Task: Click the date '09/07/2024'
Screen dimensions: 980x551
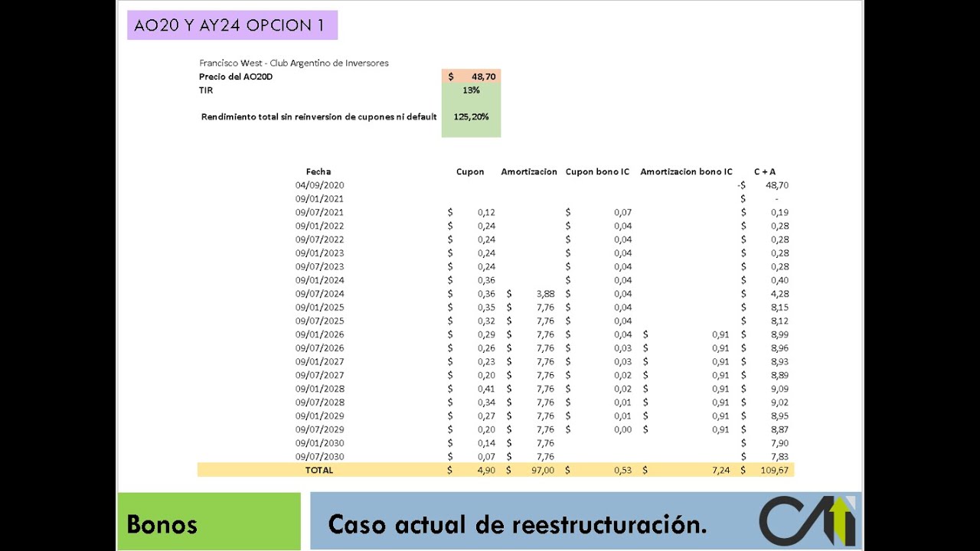Action: coord(319,294)
